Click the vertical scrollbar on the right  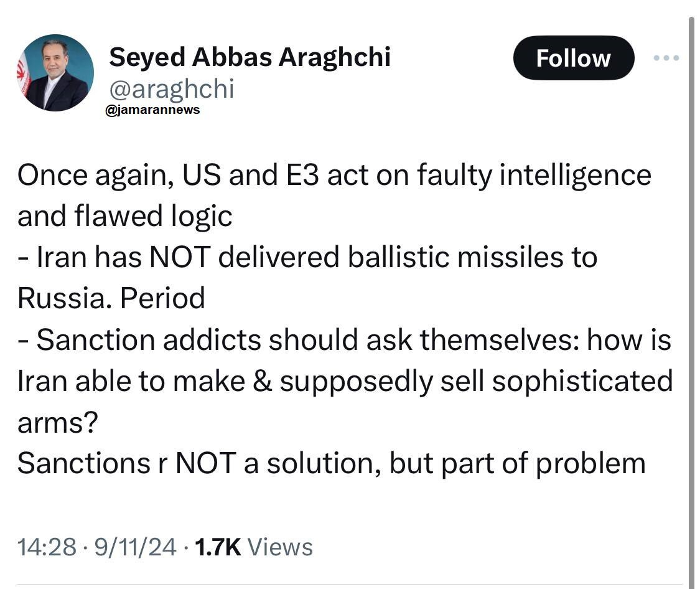click(691, 299)
